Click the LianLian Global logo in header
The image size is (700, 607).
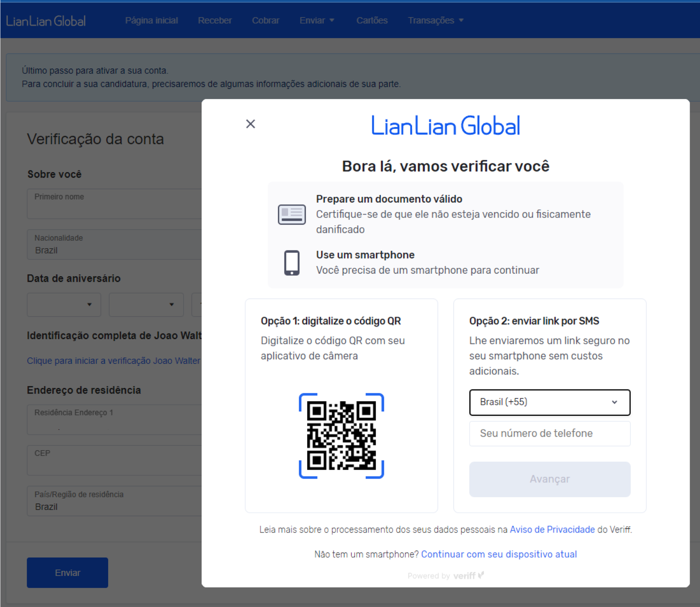coord(46,21)
